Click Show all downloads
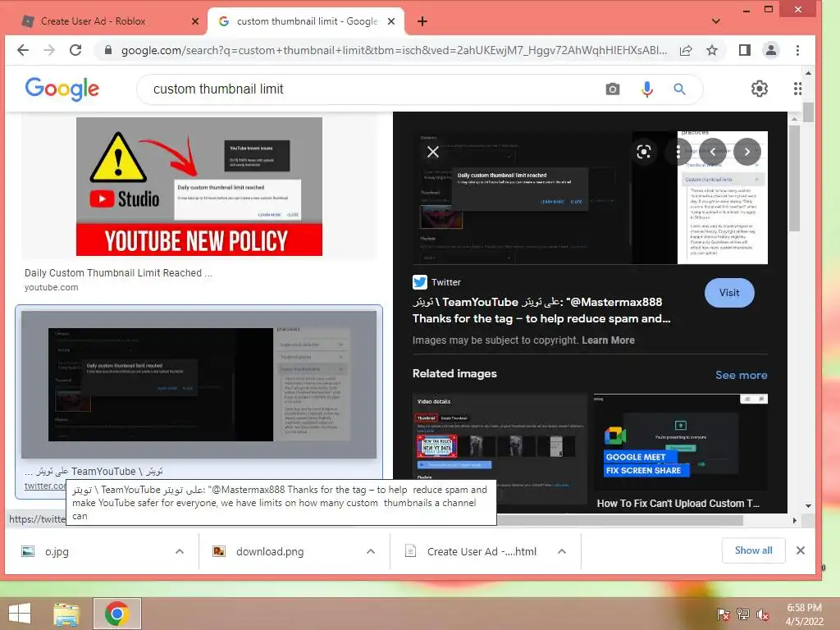 coord(753,550)
